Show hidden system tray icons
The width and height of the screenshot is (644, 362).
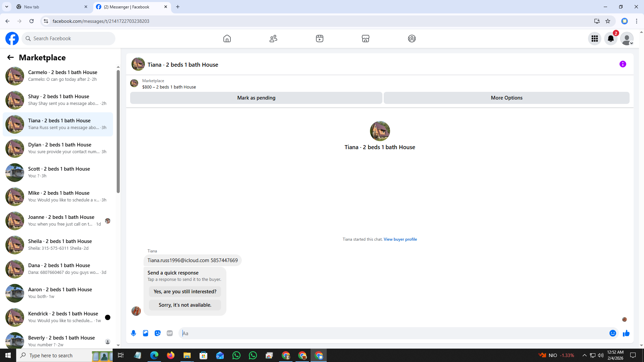tap(584, 355)
